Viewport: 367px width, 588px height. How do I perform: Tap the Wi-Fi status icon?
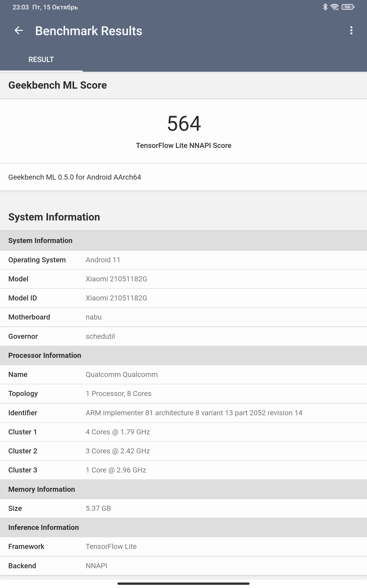pyautogui.click(x=335, y=7)
